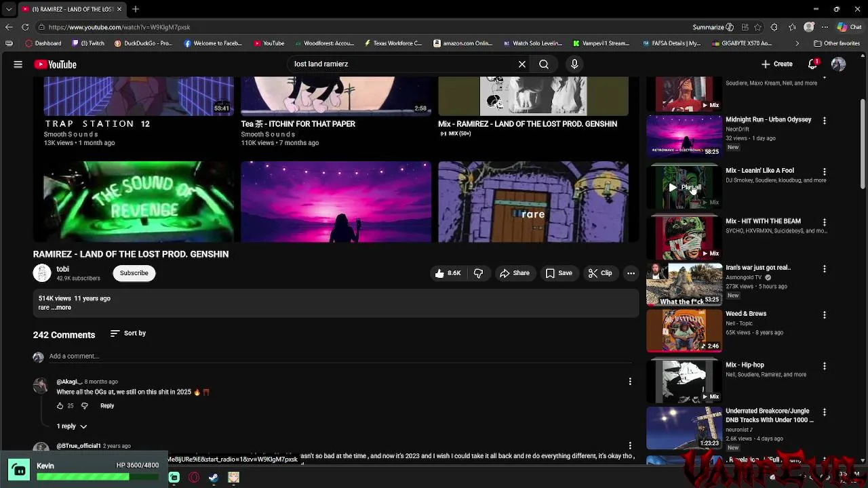Image resolution: width=868 pixels, height=488 pixels.
Task: Add page to favorites star
Action: point(757,27)
